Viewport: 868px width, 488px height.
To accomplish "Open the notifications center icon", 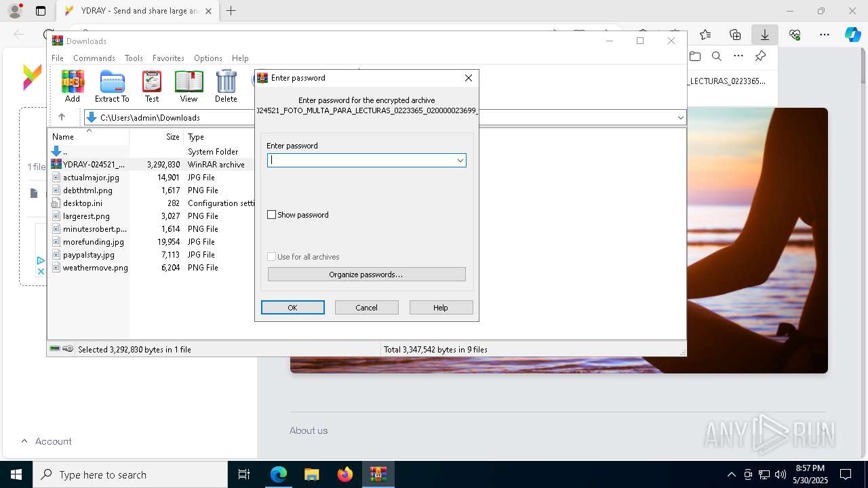I will coord(846,474).
